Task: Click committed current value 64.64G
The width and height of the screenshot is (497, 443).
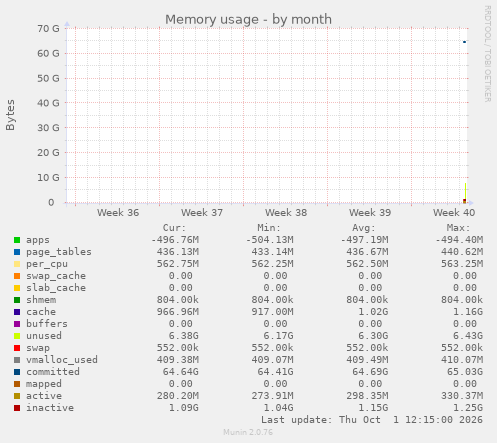Action: coord(181,372)
